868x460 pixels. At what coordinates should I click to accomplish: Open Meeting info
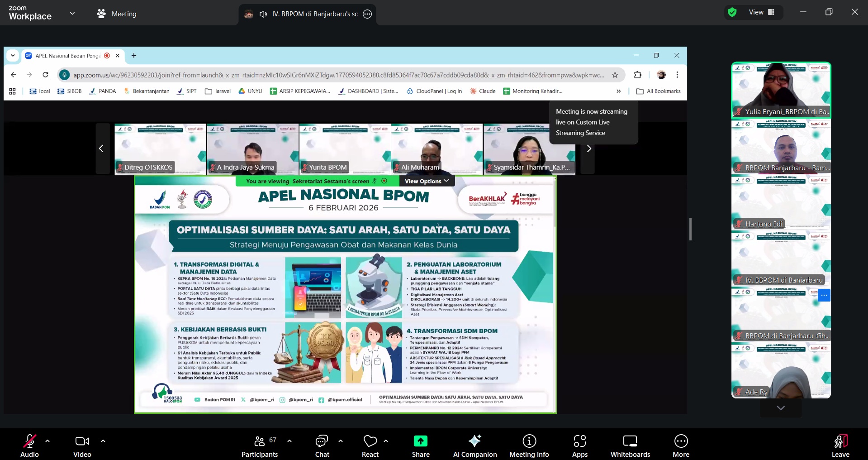coord(529,446)
